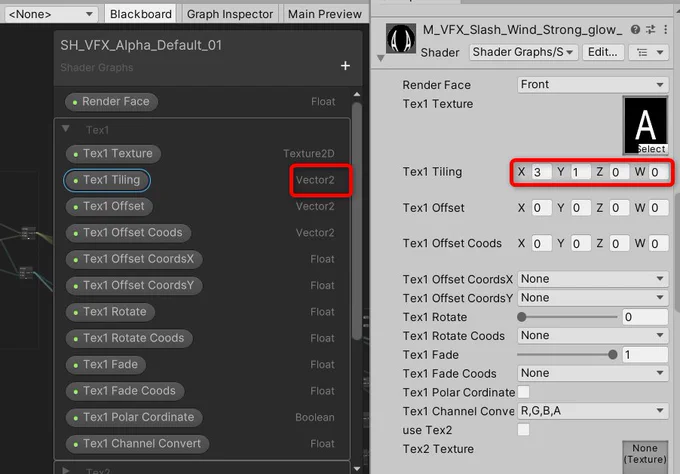This screenshot has width=680, height=474.
Task: Select the Tex1 Polar Cordinate property pill
Action: click(x=134, y=417)
